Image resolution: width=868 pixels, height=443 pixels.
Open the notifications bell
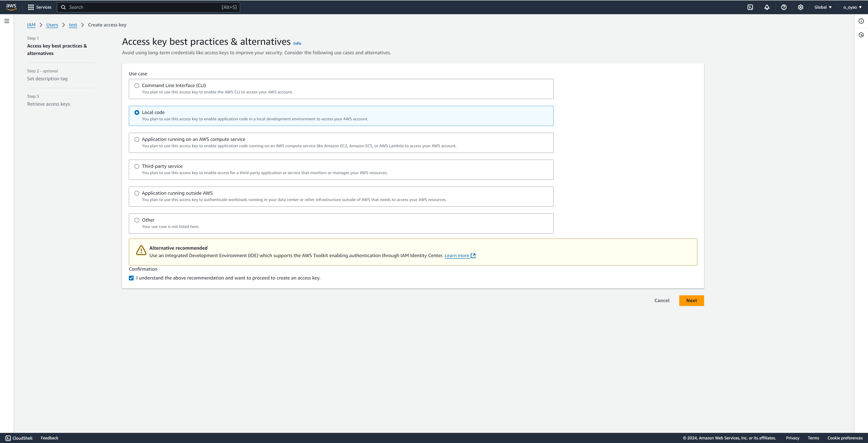pos(767,7)
